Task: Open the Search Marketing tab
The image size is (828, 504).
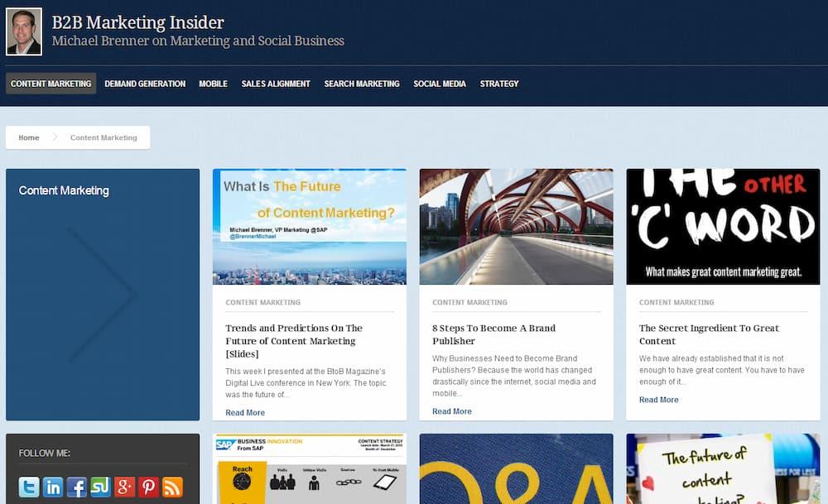Action: (x=362, y=83)
